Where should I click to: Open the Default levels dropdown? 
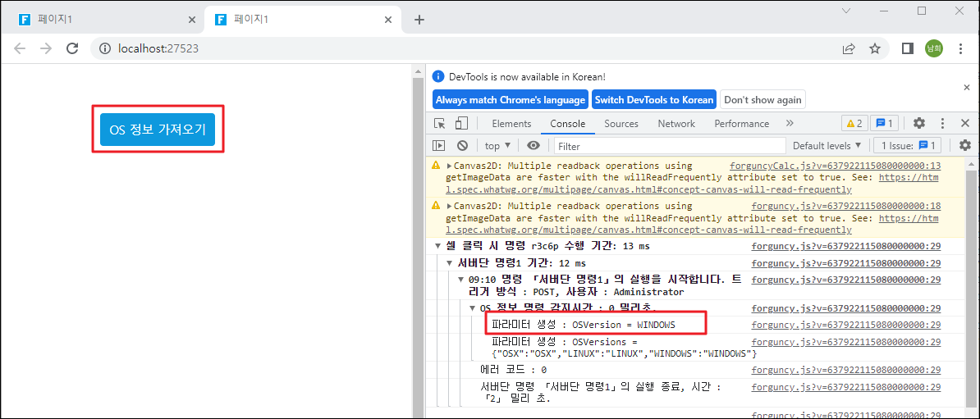tap(827, 146)
